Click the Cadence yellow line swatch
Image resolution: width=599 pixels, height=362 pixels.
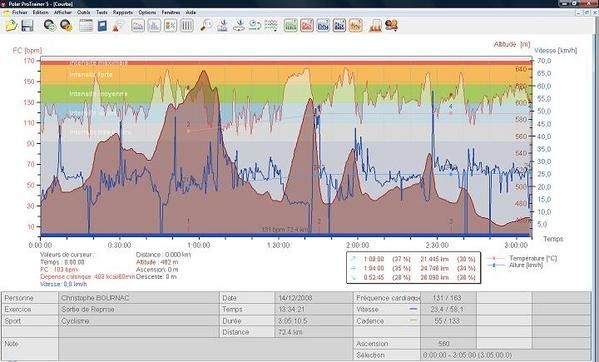413,321
